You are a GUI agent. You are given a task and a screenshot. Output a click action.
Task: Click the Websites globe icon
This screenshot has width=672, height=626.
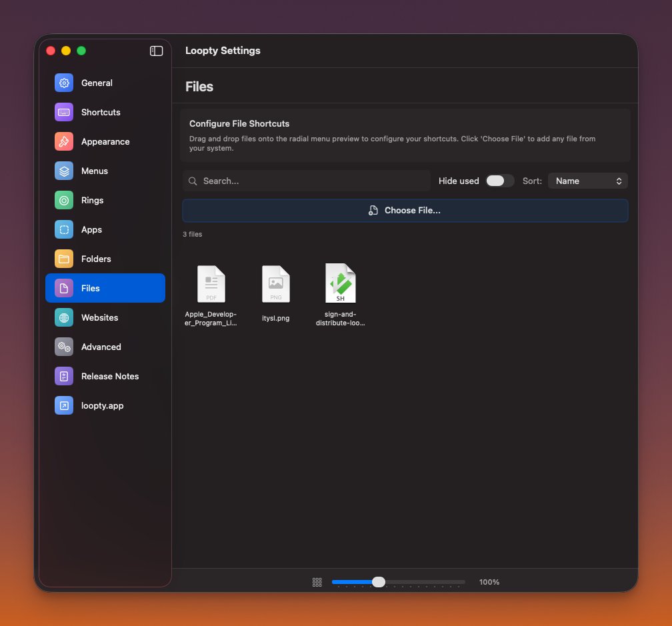click(x=64, y=317)
